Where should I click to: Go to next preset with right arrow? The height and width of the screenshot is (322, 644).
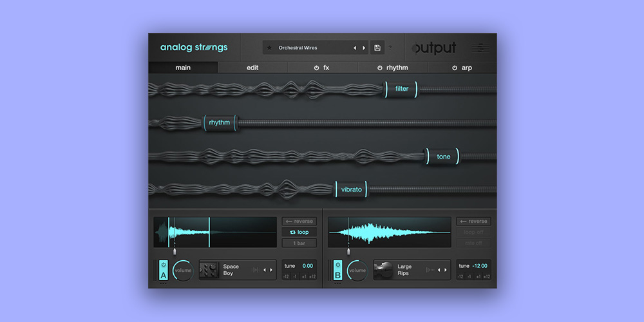click(x=363, y=48)
